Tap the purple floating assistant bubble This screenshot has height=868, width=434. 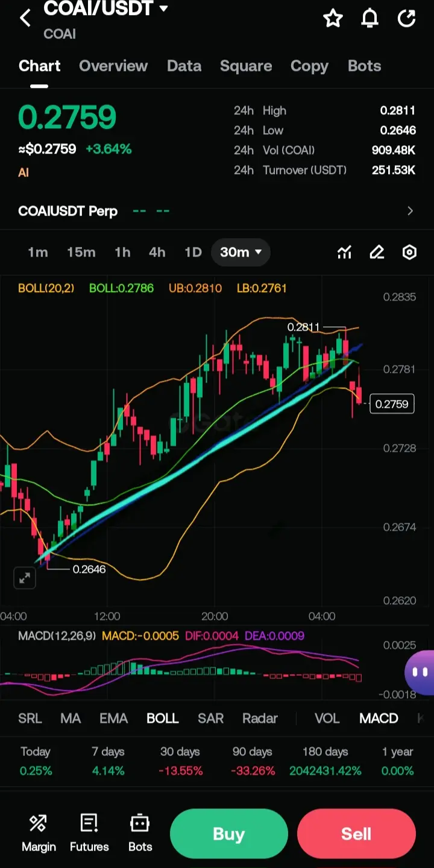[x=420, y=673]
